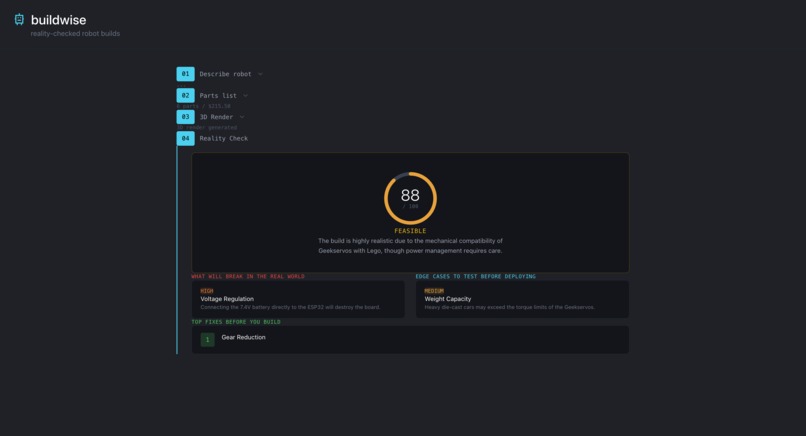The image size is (806, 436).
Task: Click 'TOP FIXES BEFORE YOU BUILD' heading
Action: (236, 322)
